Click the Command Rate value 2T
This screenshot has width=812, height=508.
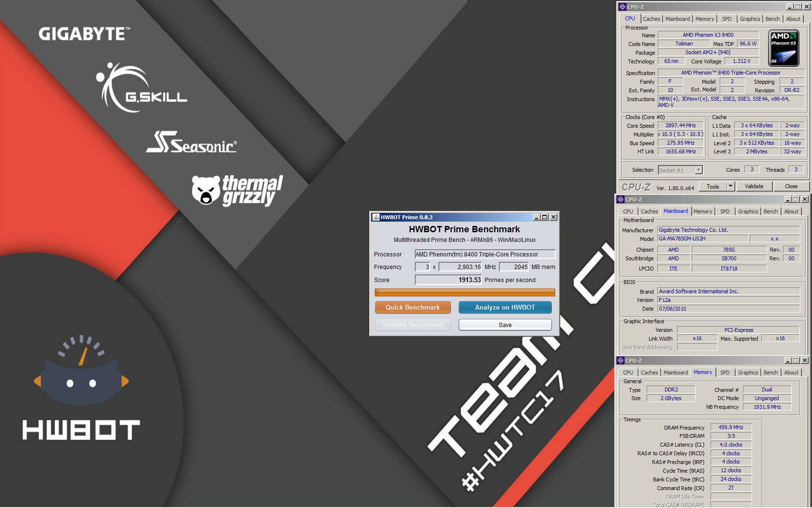(731, 488)
